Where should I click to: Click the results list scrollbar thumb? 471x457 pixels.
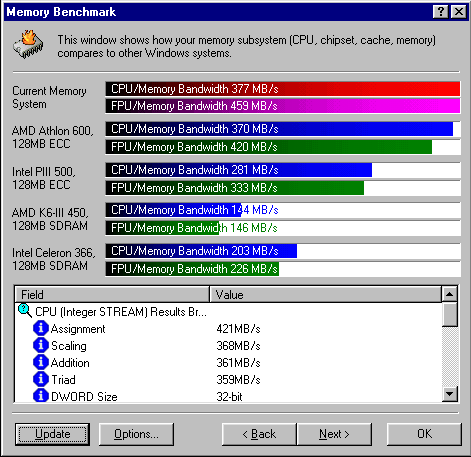pyautogui.click(x=450, y=314)
